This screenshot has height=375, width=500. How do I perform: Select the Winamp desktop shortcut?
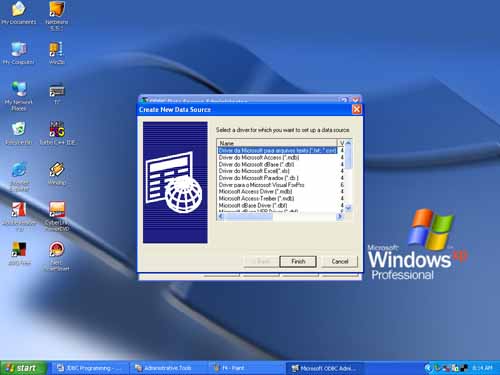point(56,173)
